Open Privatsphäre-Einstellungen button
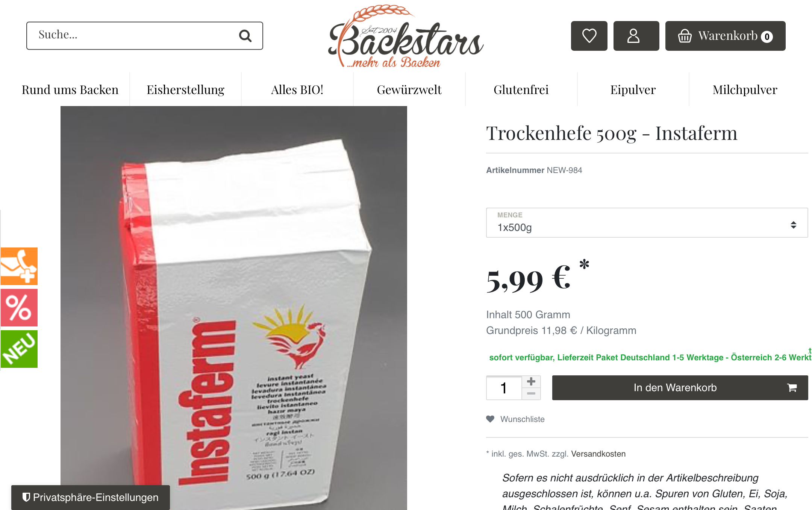Viewport: 812px width, 510px height. [91, 497]
